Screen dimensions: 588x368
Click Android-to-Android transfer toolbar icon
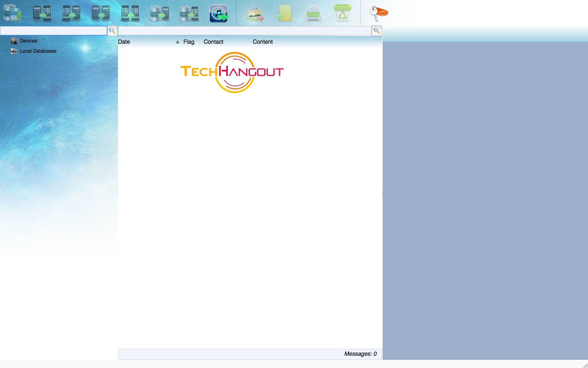click(100, 13)
